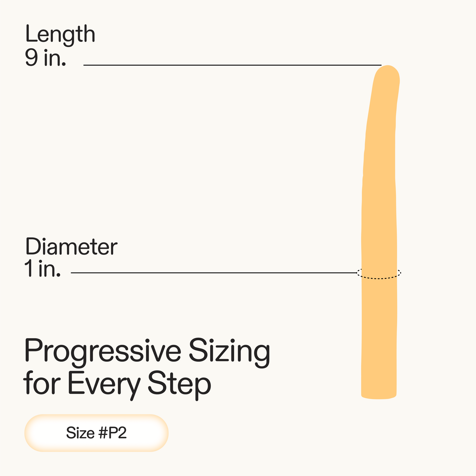Click the 1 in. diameter value
The width and height of the screenshot is (476, 476).
click(42, 268)
